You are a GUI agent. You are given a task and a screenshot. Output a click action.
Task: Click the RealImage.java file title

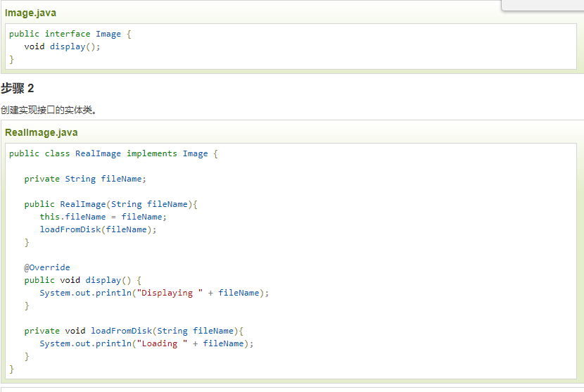tap(41, 132)
